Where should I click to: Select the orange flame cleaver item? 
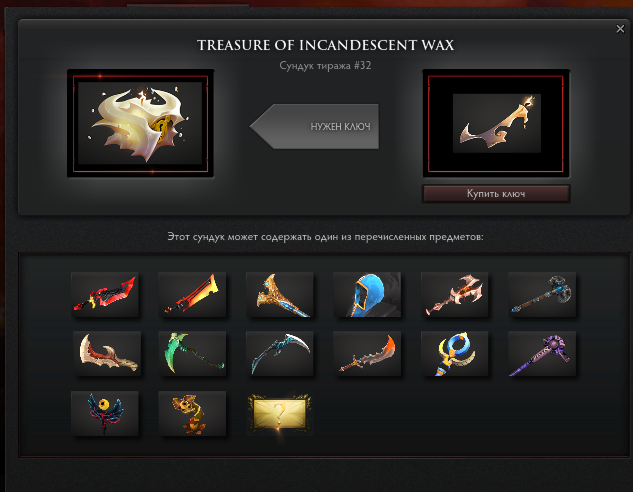point(192,294)
